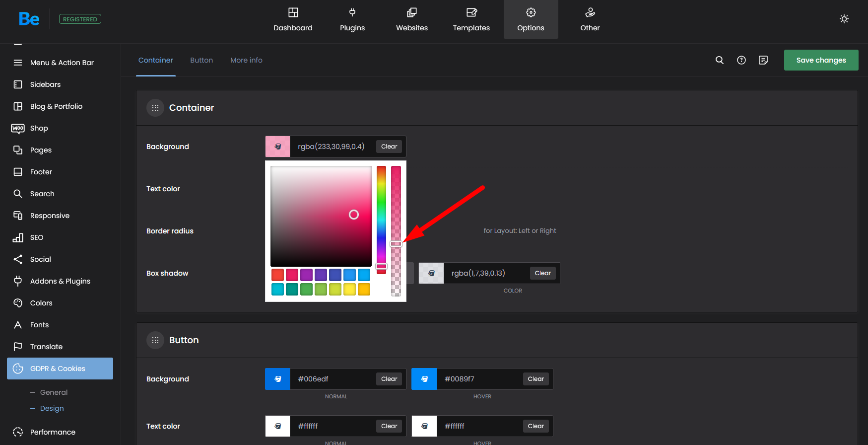Select GDPR & Cookies menu item

pyautogui.click(x=60, y=369)
